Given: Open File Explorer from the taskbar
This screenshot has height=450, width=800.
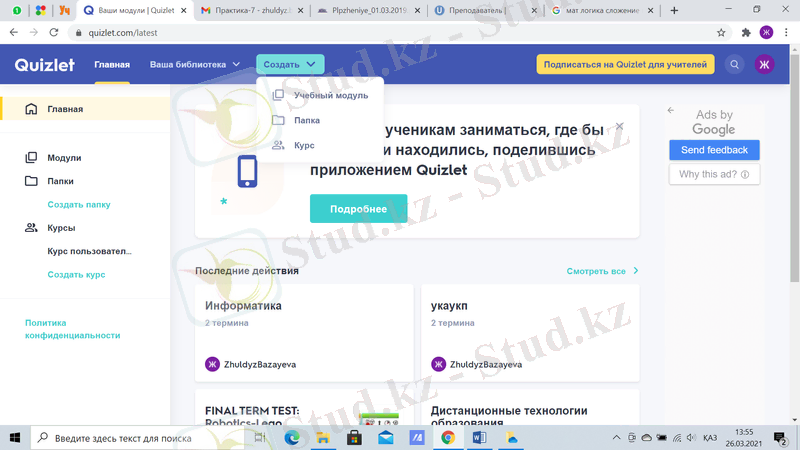Looking at the screenshot, I should 323,438.
